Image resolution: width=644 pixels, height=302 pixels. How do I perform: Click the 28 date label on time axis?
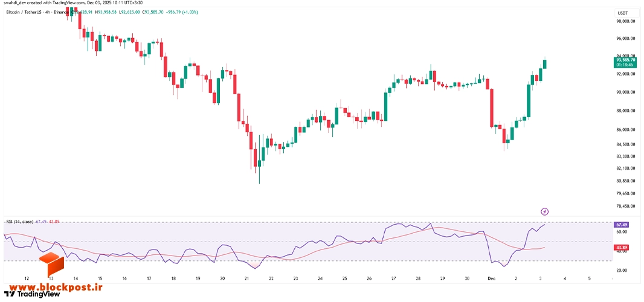tap(418, 278)
